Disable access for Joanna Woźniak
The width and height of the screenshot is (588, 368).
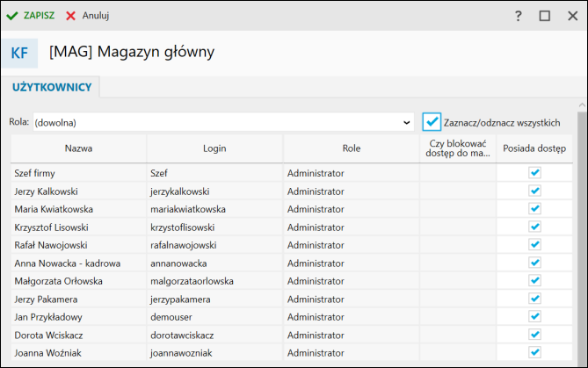534,353
